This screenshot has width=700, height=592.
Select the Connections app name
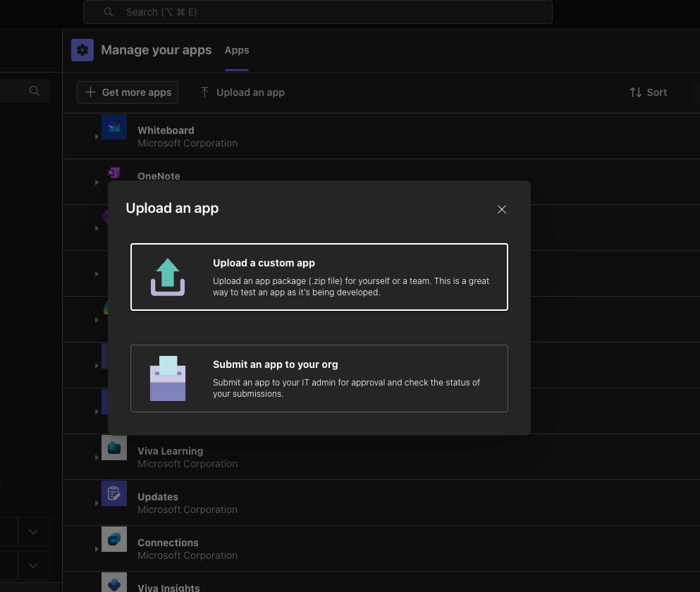(168, 543)
